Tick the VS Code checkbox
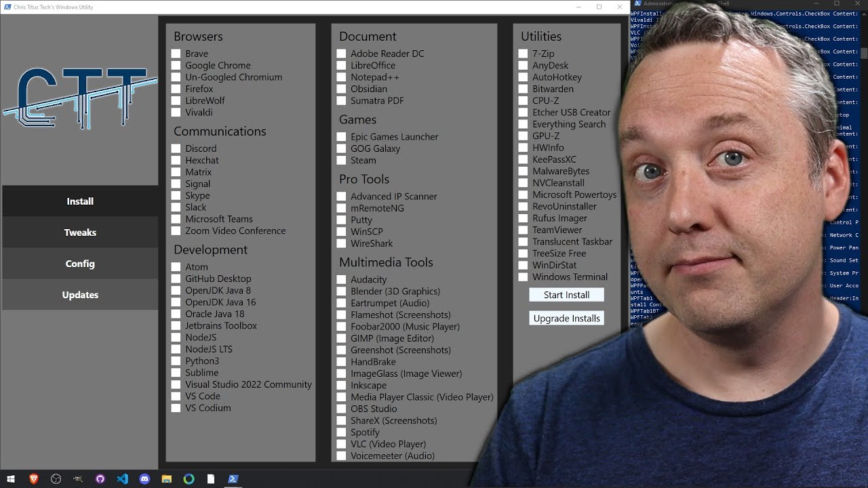868x488 pixels. point(176,396)
